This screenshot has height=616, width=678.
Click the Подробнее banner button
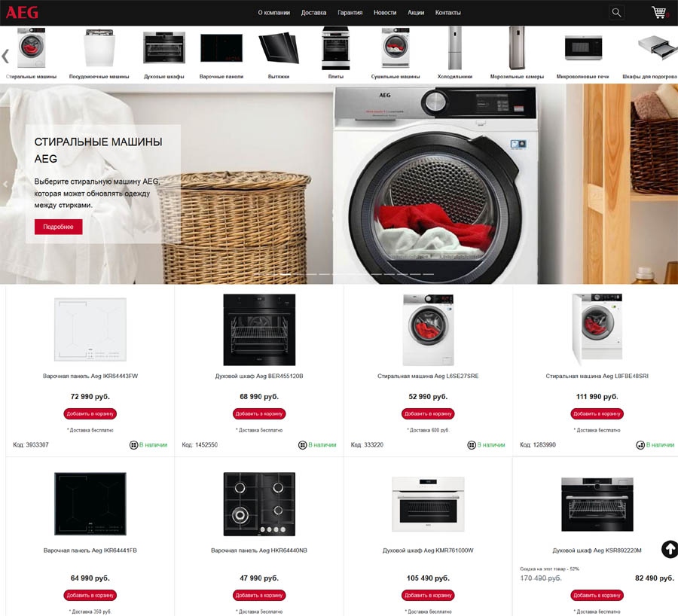[x=58, y=227]
